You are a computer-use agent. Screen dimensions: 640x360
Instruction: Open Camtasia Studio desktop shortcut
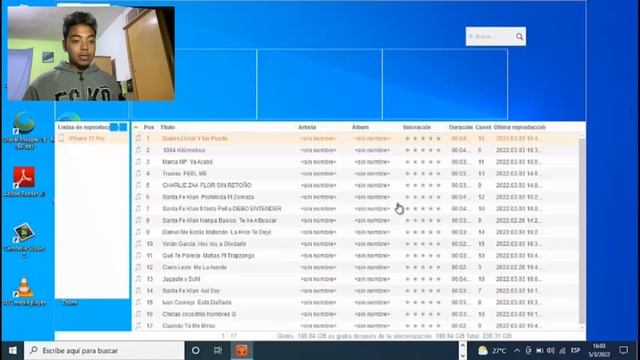pyautogui.click(x=24, y=240)
